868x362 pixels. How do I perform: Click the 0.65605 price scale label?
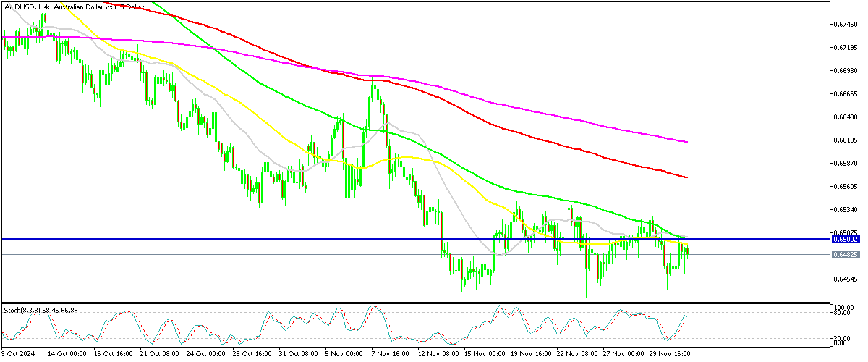pyautogui.click(x=845, y=186)
